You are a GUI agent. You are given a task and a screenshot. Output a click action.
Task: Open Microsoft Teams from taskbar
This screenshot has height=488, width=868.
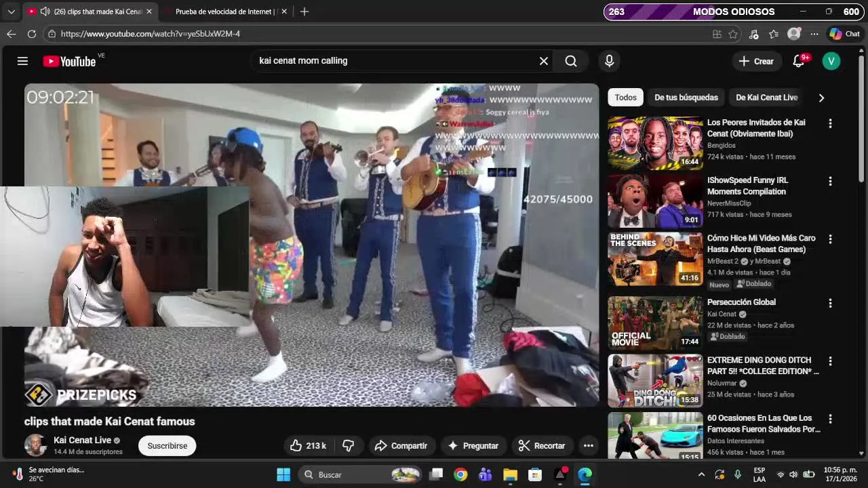(x=486, y=474)
